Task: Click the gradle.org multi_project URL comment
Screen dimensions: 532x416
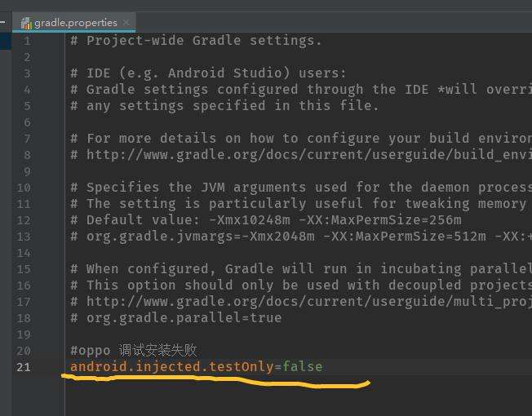Action: [301, 302]
